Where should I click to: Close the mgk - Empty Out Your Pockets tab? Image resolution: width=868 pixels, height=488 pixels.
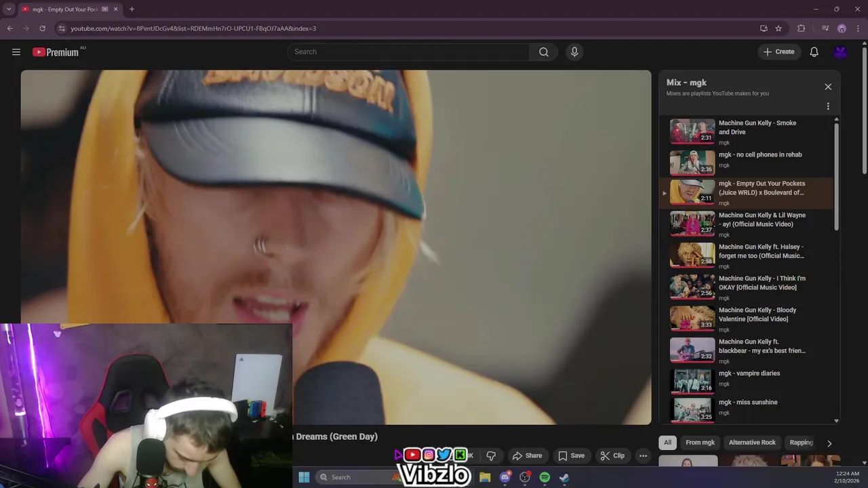pyautogui.click(x=115, y=9)
